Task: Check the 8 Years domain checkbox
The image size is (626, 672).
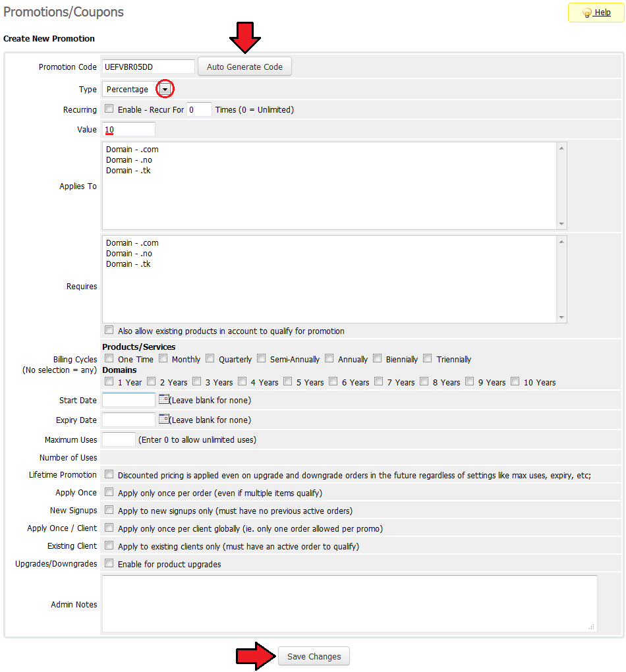Action: 424,381
